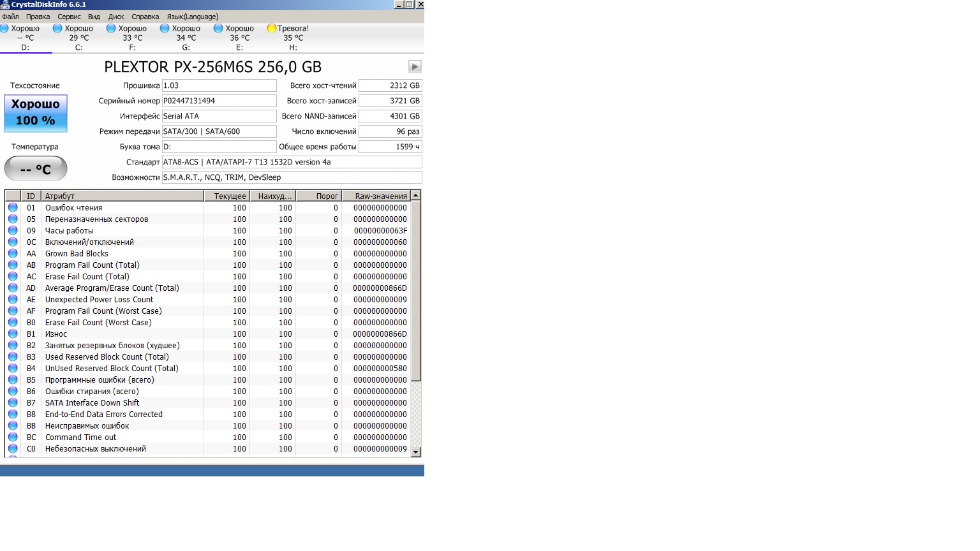Select disk E: at 36 °C
This screenshot has width=980, height=551.
pyautogui.click(x=239, y=38)
